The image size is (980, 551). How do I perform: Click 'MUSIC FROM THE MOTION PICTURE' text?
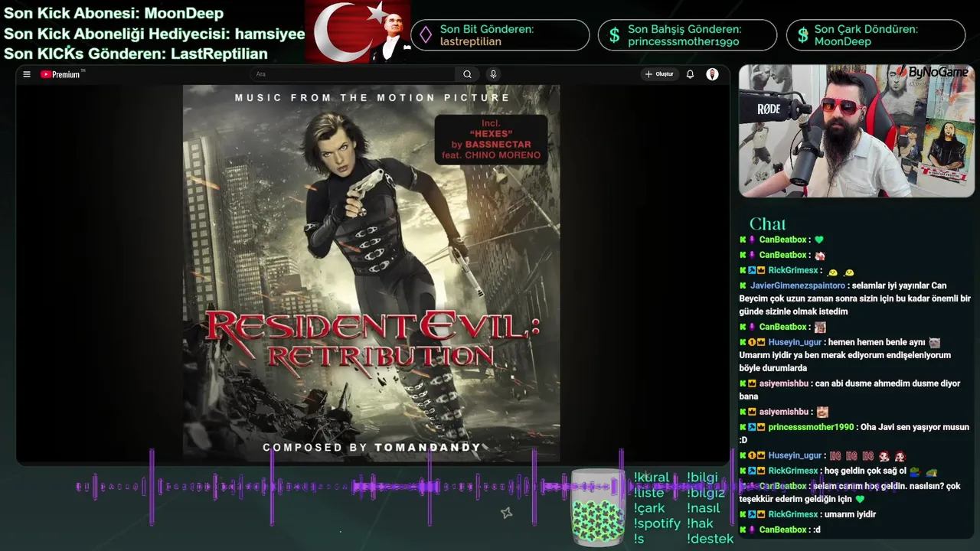click(x=372, y=98)
